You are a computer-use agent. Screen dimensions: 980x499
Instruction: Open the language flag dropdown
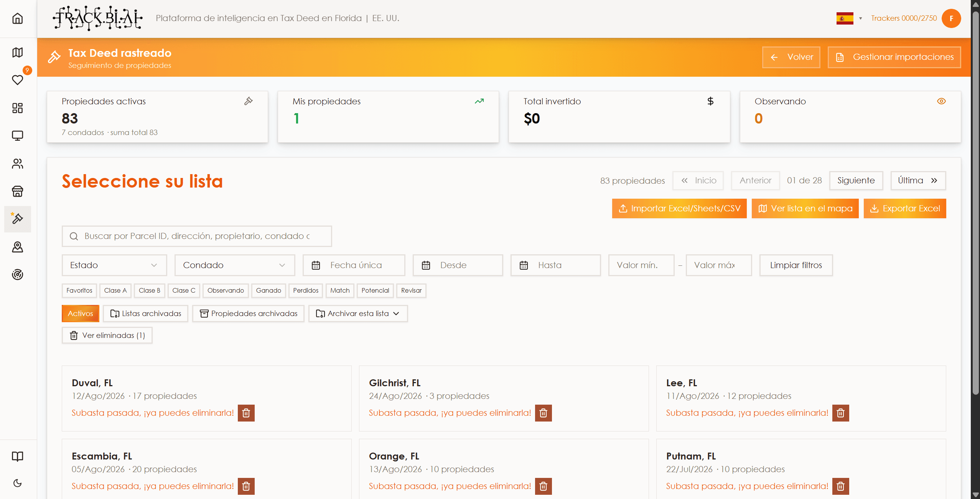[849, 18]
